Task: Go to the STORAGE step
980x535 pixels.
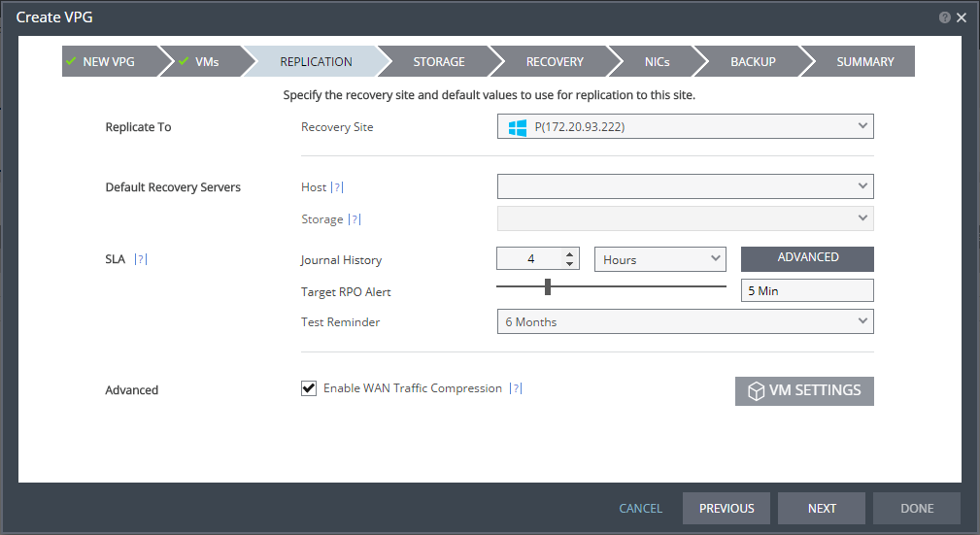Action: (x=439, y=61)
